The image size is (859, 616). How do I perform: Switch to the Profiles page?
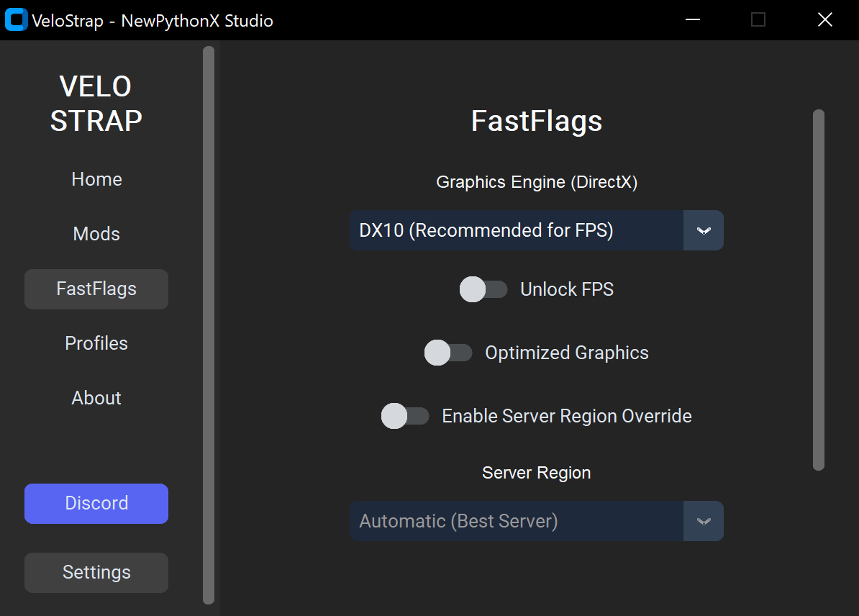(x=96, y=343)
